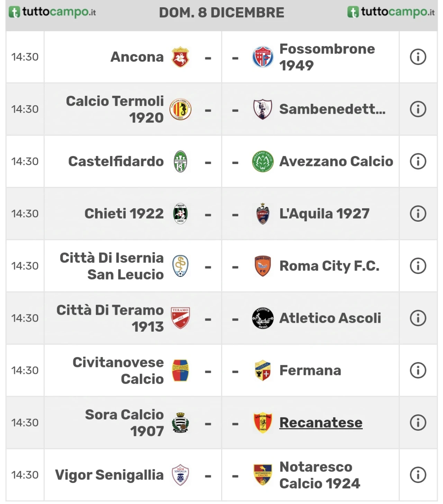The height and width of the screenshot is (504, 443).
Task: Click the tuttocampo.it logo at top left
Action: coord(52,12)
